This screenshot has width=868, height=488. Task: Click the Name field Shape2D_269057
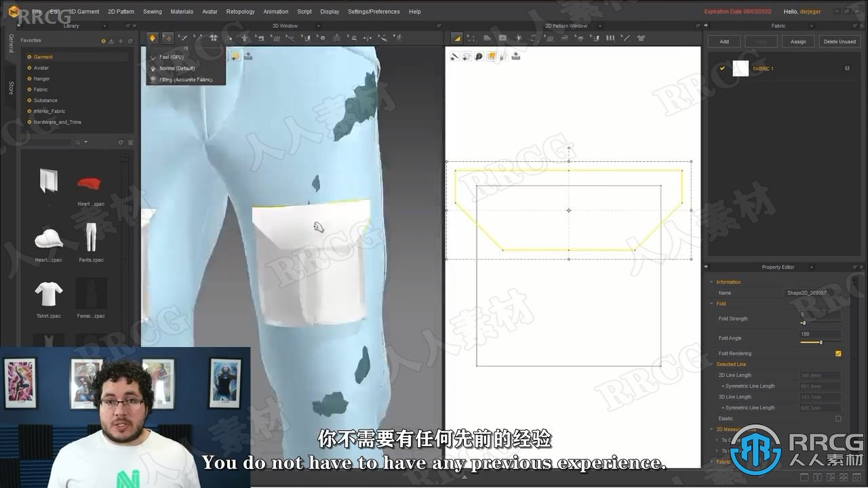[x=814, y=293]
